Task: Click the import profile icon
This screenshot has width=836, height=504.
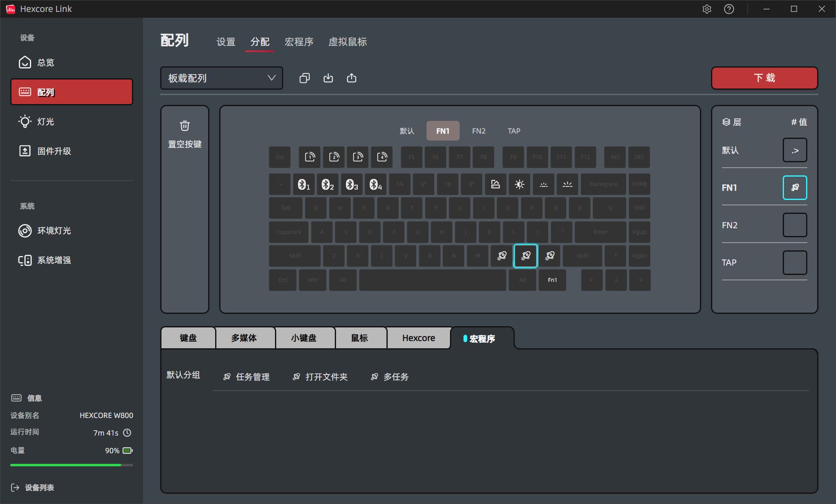Action: pyautogui.click(x=328, y=78)
